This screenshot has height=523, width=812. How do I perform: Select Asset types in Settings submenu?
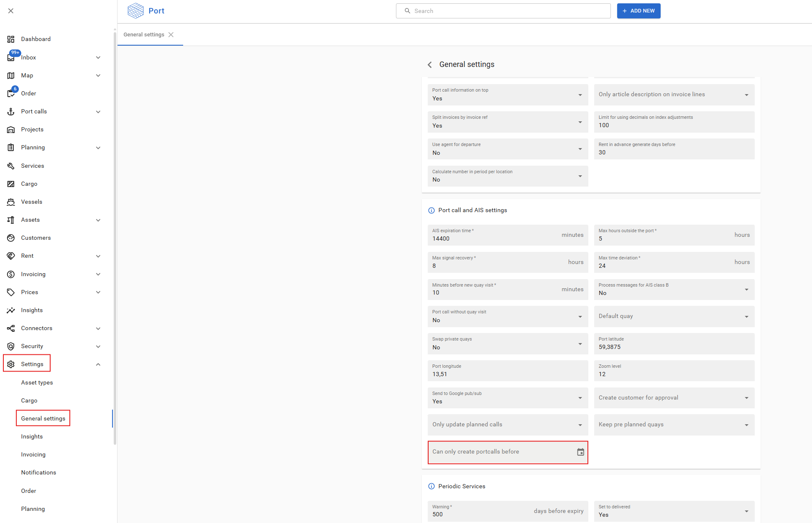(x=37, y=382)
